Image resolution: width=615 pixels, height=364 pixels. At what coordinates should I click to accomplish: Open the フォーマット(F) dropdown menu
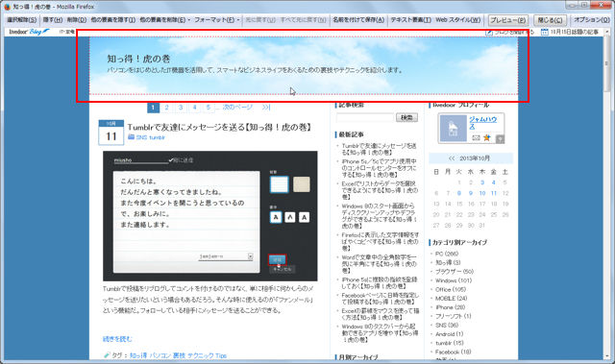click(x=217, y=19)
